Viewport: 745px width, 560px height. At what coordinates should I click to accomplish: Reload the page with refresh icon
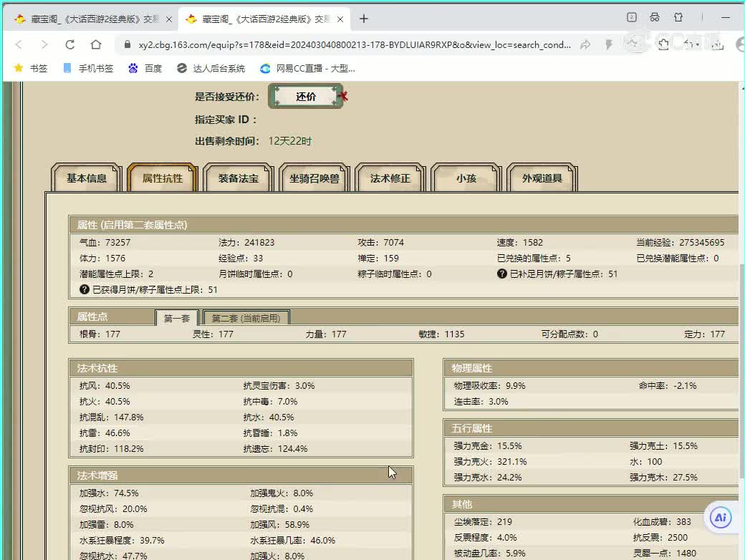70,44
